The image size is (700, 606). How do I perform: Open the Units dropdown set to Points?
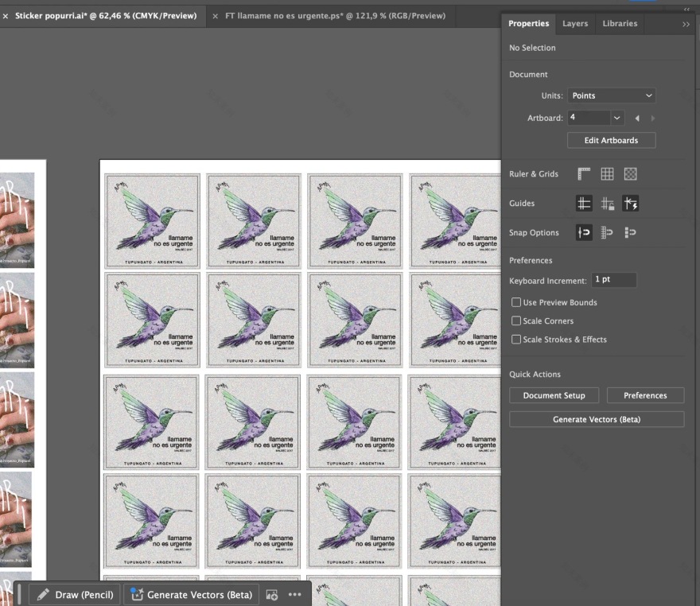pos(612,95)
